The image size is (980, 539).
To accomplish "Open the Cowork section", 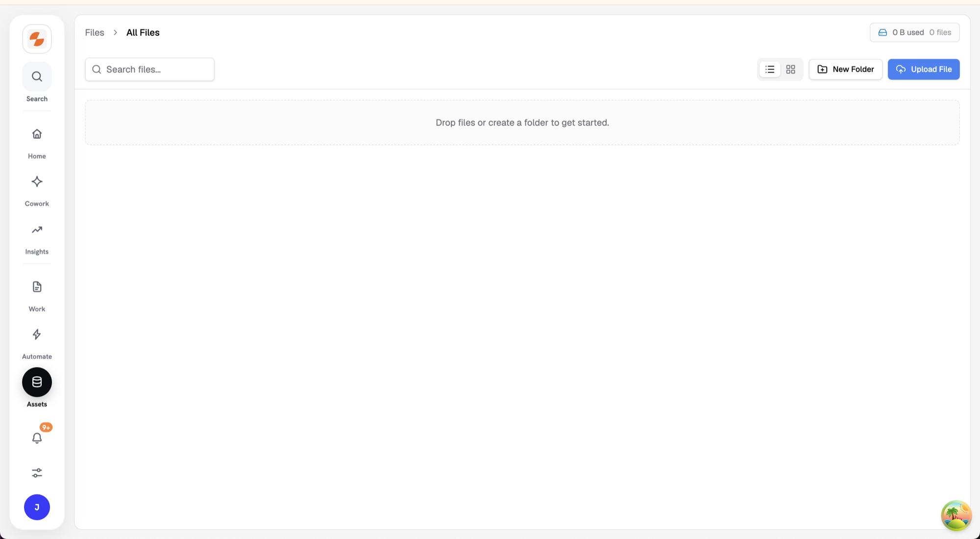I will 37,182.
